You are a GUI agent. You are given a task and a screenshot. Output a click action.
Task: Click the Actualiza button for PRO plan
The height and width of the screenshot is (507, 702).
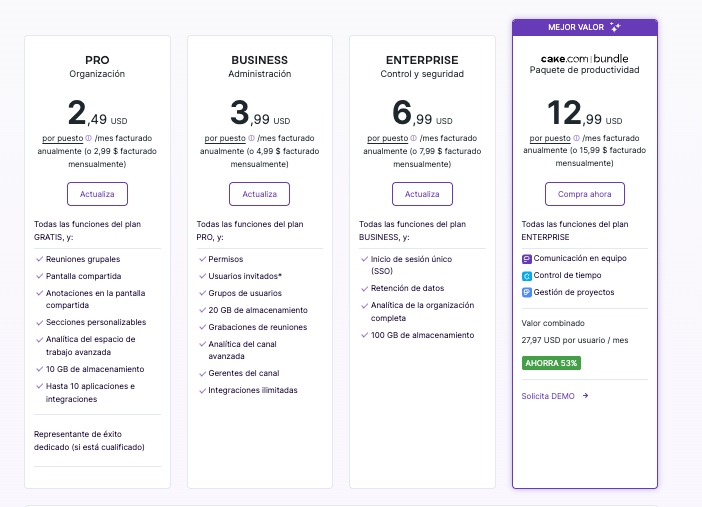coord(97,194)
